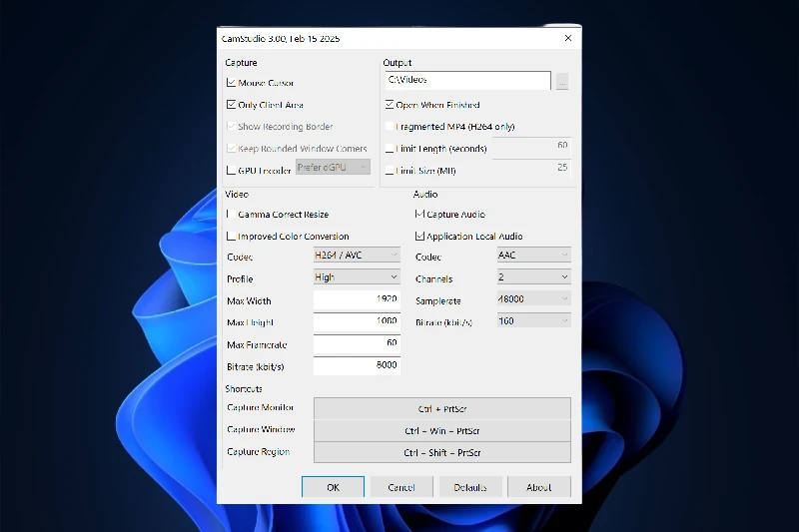
Task: Open the audio Bitrate 160 dropdown
Action: 534,320
